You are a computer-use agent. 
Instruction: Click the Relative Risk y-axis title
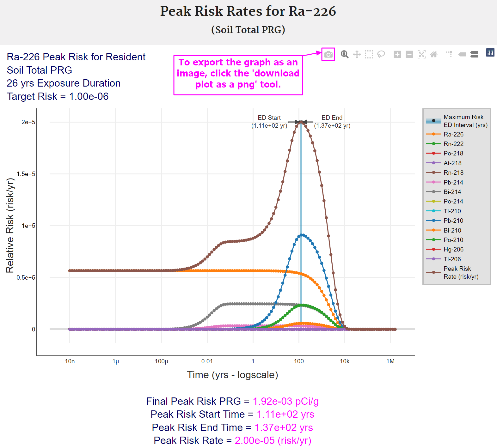click(10, 226)
